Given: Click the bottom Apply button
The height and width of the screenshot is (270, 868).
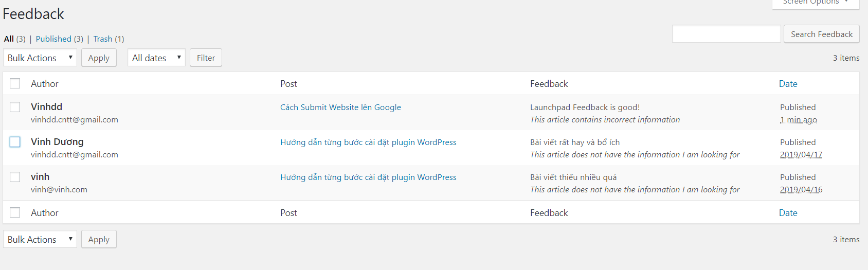Looking at the screenshot, I should [x=99, y=239].
